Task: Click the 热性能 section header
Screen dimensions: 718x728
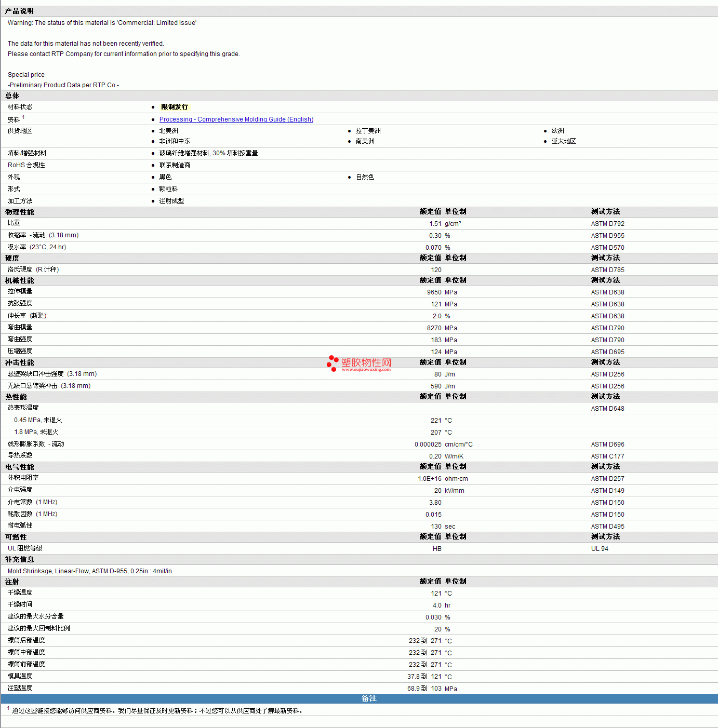Action: [16, 397]
